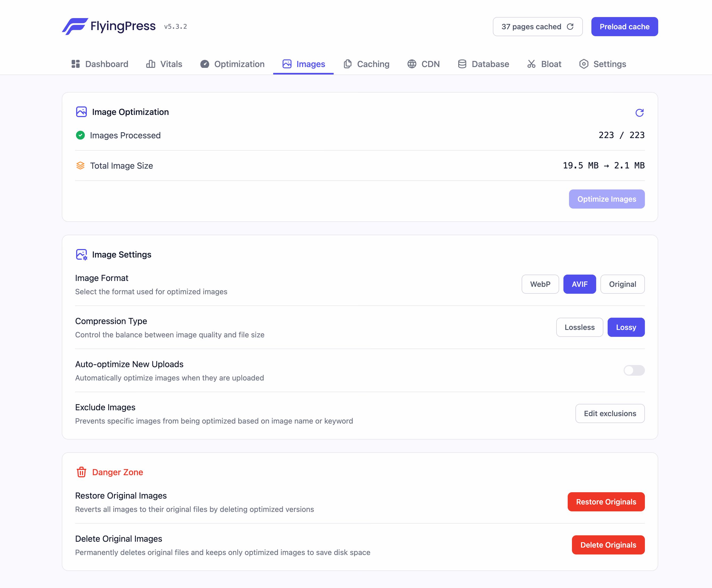
Task: Click green checkmark beside Images Processed
Action: [80, 135]
